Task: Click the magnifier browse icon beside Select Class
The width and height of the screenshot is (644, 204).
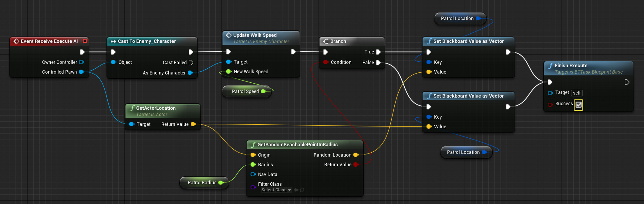Action: pyautogui.click(x=302, y=190)
